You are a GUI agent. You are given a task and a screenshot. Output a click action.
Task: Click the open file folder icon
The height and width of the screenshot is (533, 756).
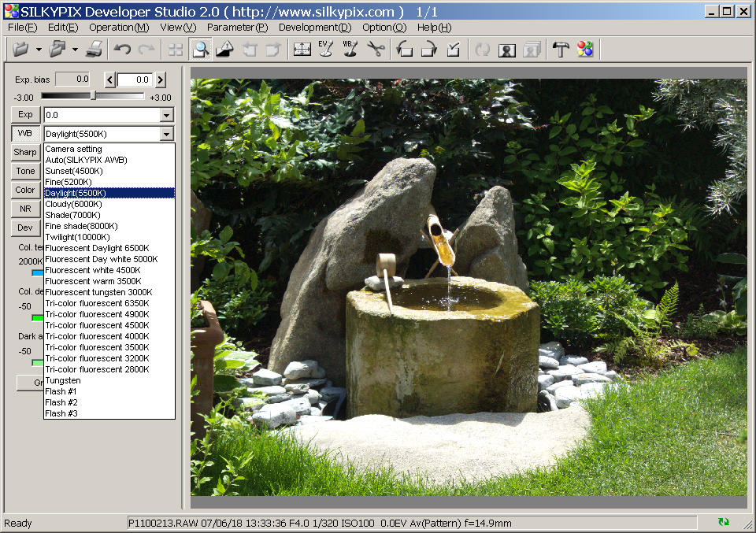(20, 50)
